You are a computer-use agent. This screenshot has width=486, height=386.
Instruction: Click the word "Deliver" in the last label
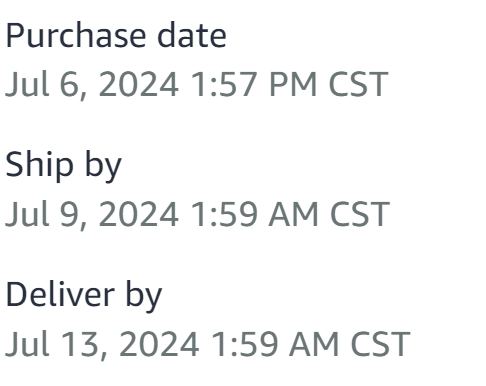pyautogui.click(x=60, y=294)
